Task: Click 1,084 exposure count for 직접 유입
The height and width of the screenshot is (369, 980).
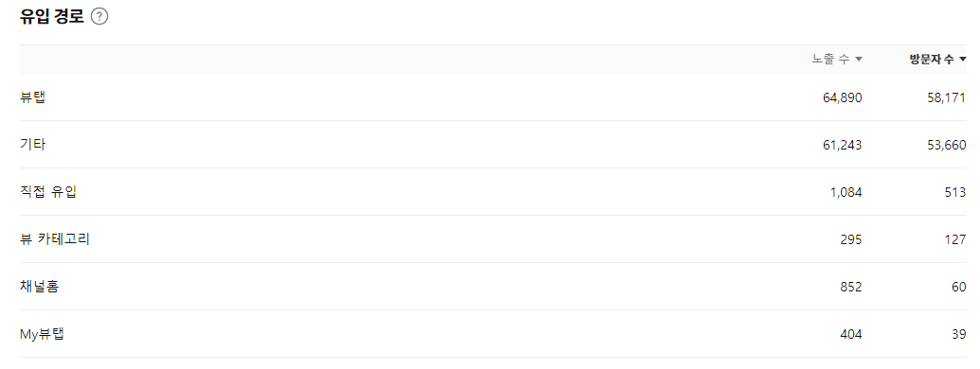Action: 846,192
